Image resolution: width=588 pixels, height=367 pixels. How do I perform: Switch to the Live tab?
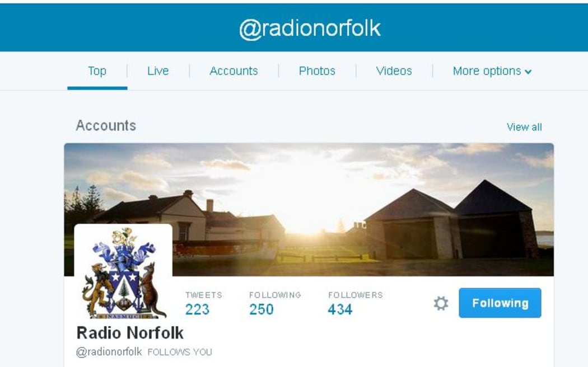click(158, 71)
